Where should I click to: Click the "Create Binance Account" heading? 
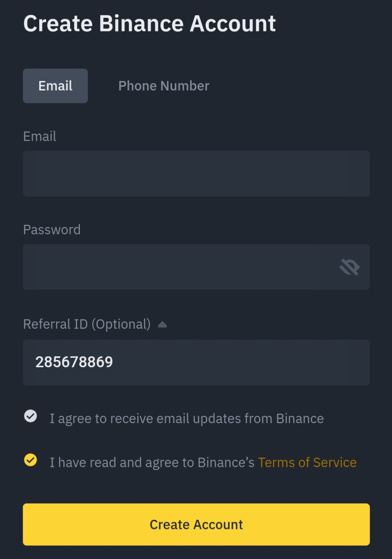149,24
